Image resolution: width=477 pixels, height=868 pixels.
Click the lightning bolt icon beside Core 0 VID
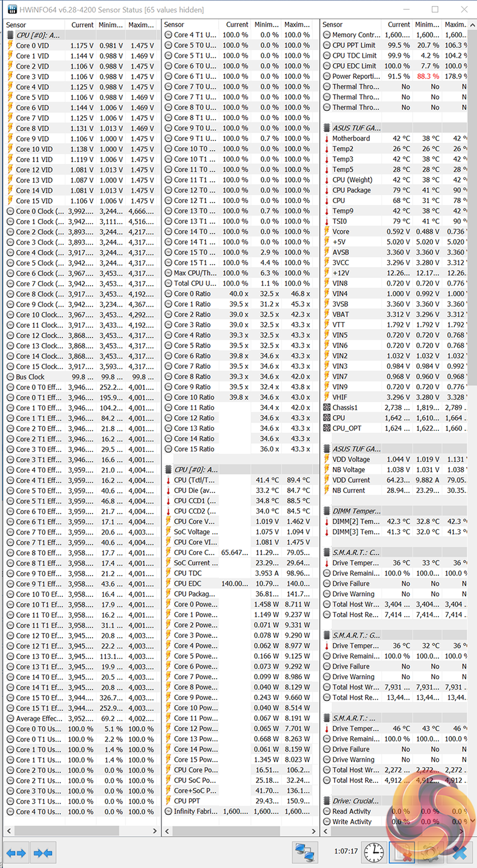point(10,46)
